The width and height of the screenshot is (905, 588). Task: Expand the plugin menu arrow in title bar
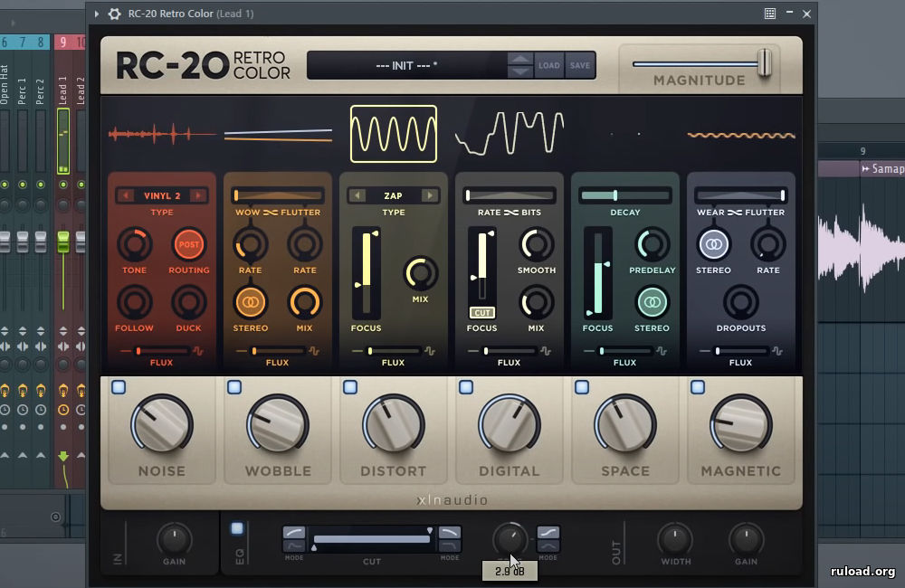pyautogui.click(x=97, y=14)
